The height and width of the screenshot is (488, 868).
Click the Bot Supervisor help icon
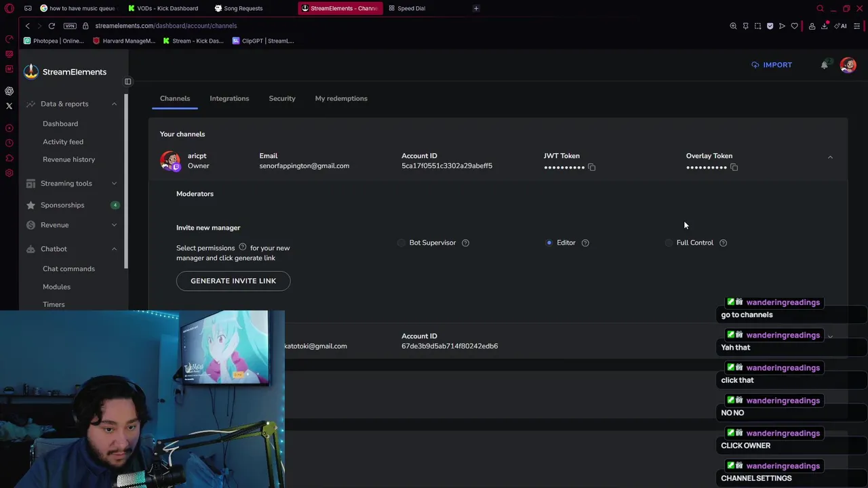465,243
